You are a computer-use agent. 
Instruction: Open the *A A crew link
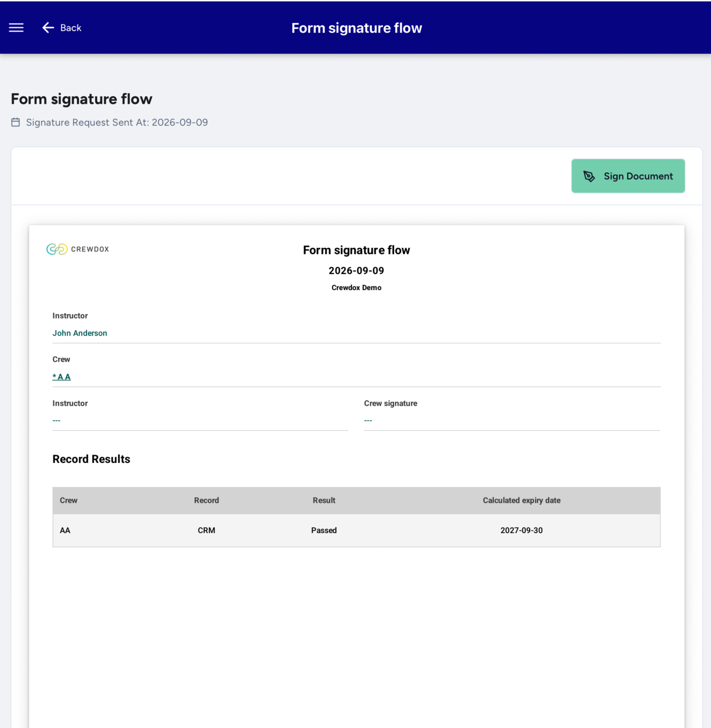[61, 377]
